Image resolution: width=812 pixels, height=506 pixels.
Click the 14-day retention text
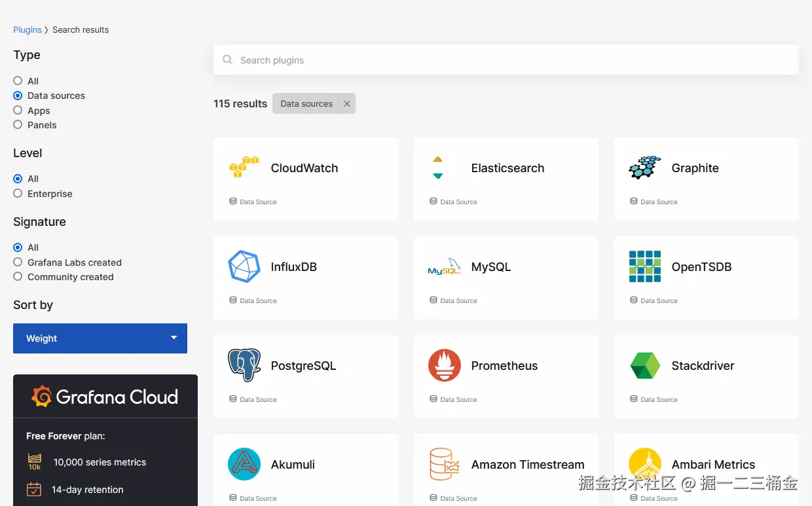[88, 490]
